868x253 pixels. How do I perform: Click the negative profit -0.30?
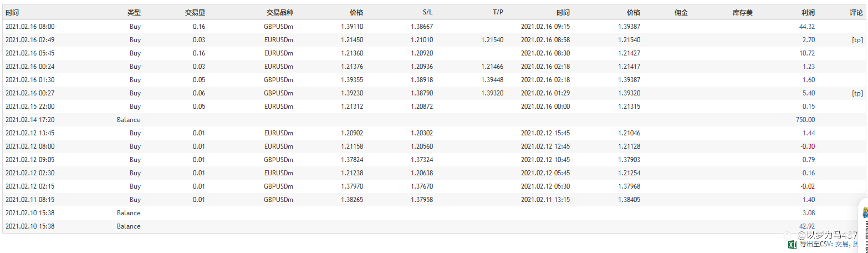coord(807,146)
